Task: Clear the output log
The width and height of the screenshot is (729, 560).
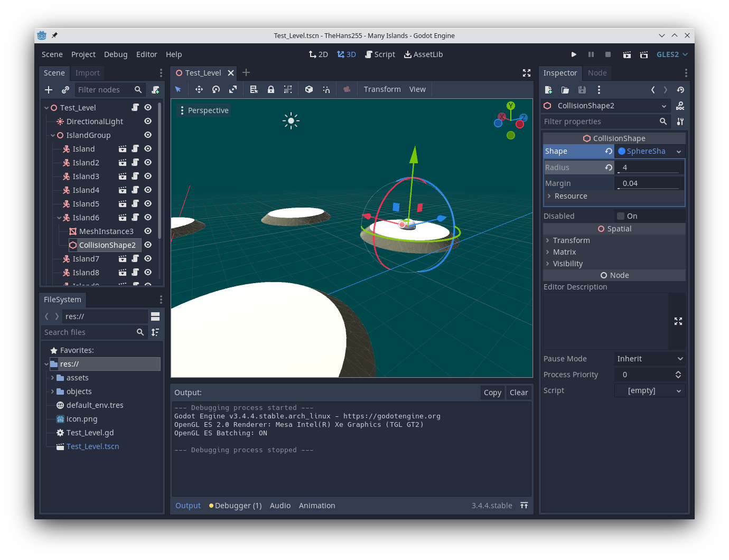Action: (x=519, y=393)
